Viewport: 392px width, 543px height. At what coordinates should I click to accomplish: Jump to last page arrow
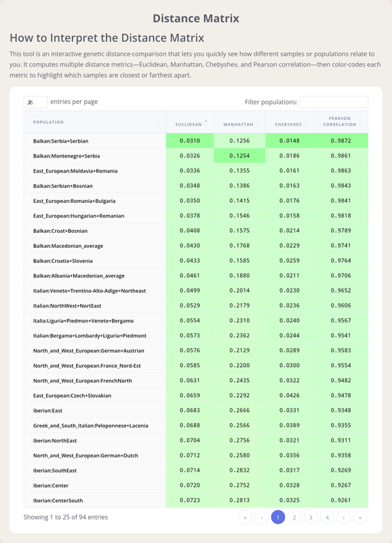(x=360, y=517)
